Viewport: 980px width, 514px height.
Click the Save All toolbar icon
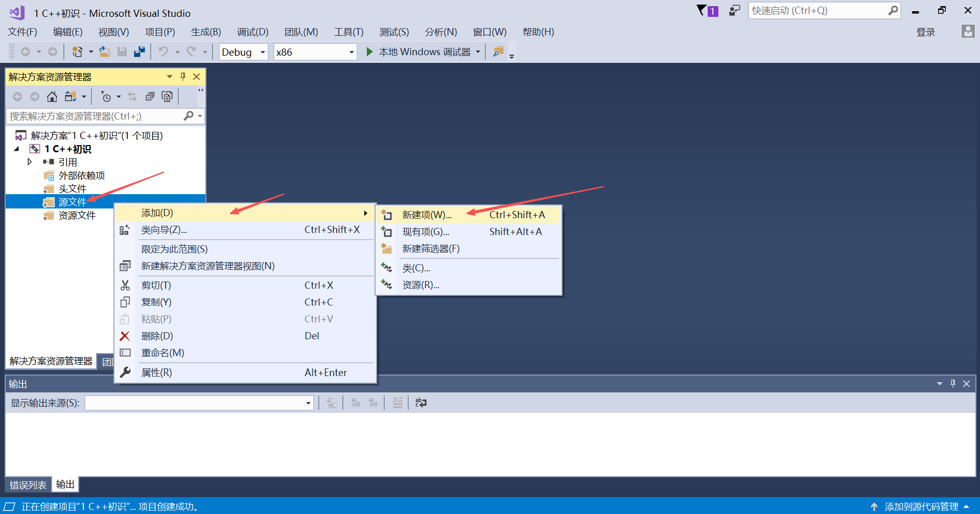click(139, 52)
